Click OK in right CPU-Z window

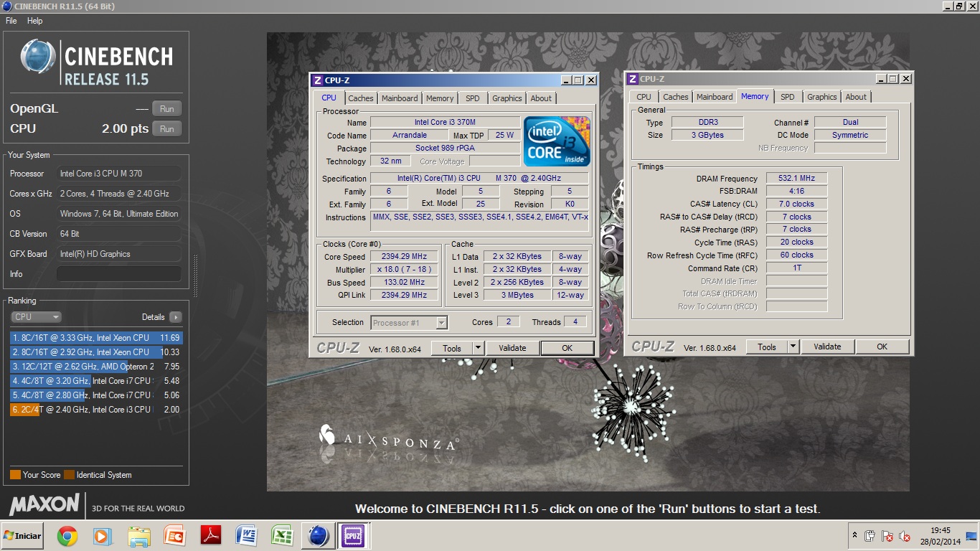pyautogui.click(x=882, y=347)
